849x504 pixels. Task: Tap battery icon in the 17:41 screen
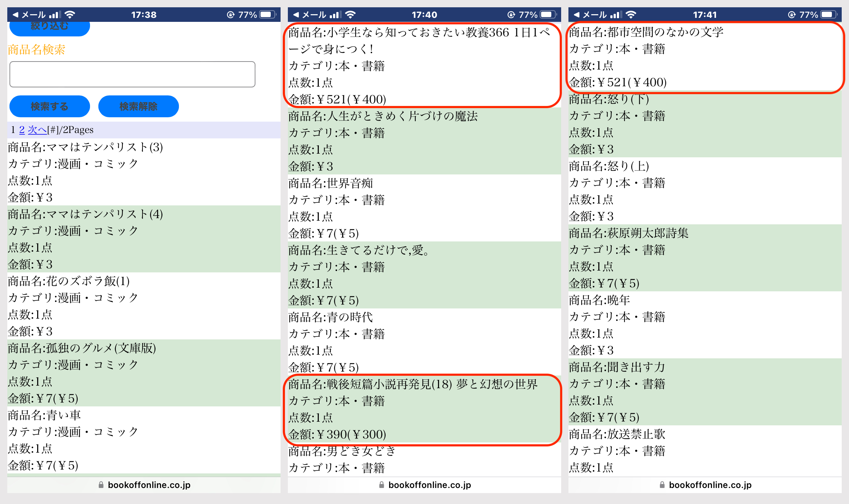tap(829, 15)
